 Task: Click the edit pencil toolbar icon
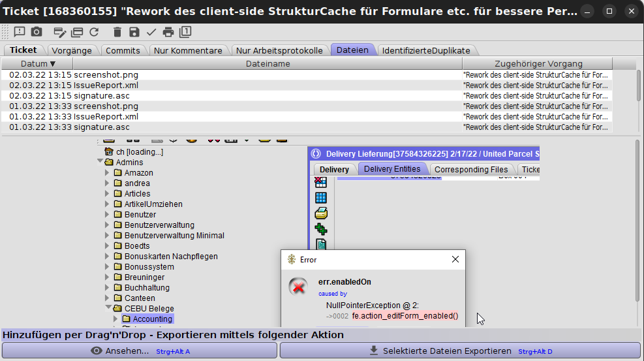(59, 32)
